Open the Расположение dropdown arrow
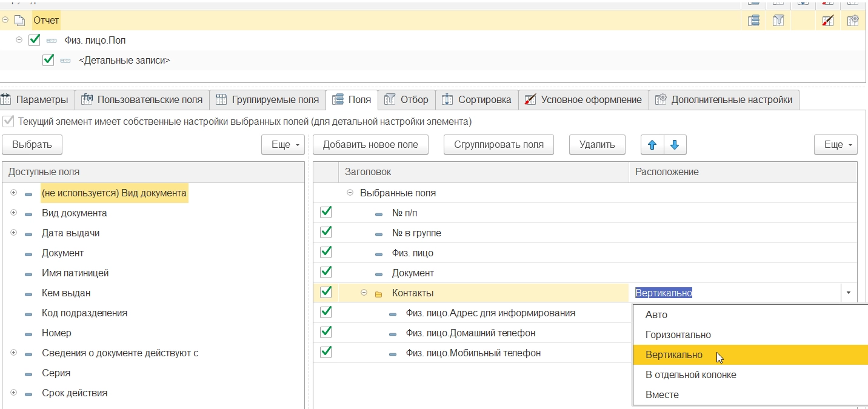 [848, 293]
